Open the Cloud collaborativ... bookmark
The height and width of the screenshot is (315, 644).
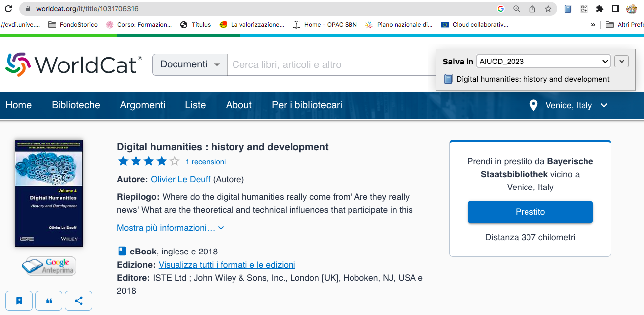[474, 24]
